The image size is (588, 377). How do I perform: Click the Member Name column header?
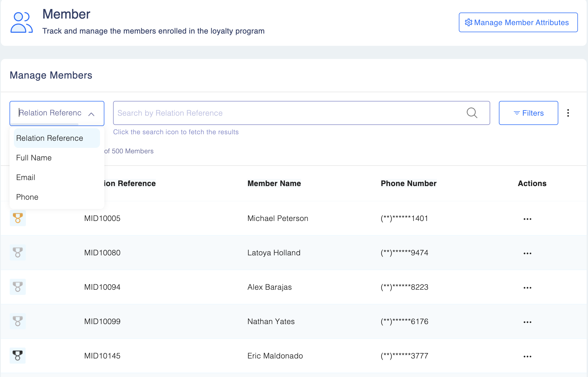274,183
